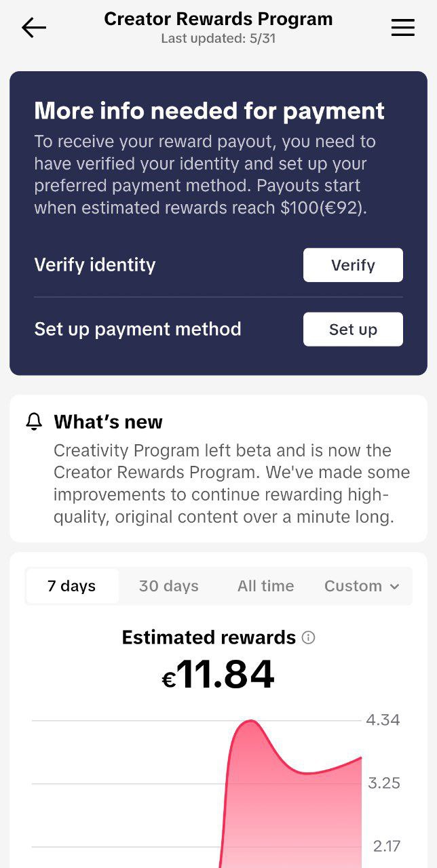The image size is (437, 868).
Task: Click the Last updated 5/31 text
Action: pyautogui.click(x=218, y=39)
